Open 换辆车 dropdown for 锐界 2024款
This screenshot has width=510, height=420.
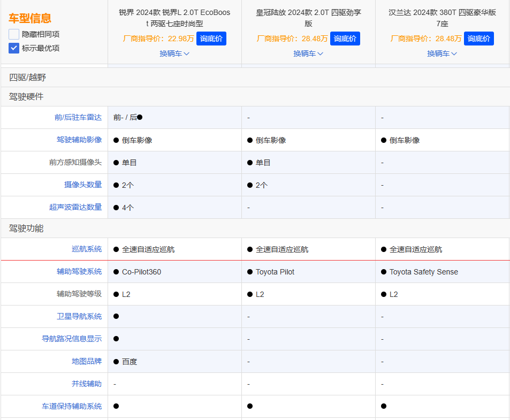tap(174, 54)
